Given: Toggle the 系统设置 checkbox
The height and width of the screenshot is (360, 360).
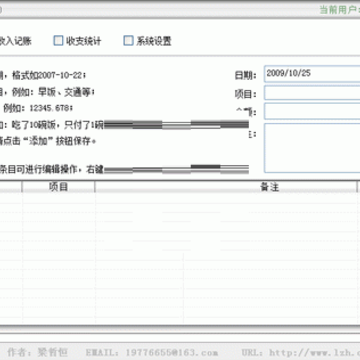Looking at the screenshot, I should click(128, 41).
